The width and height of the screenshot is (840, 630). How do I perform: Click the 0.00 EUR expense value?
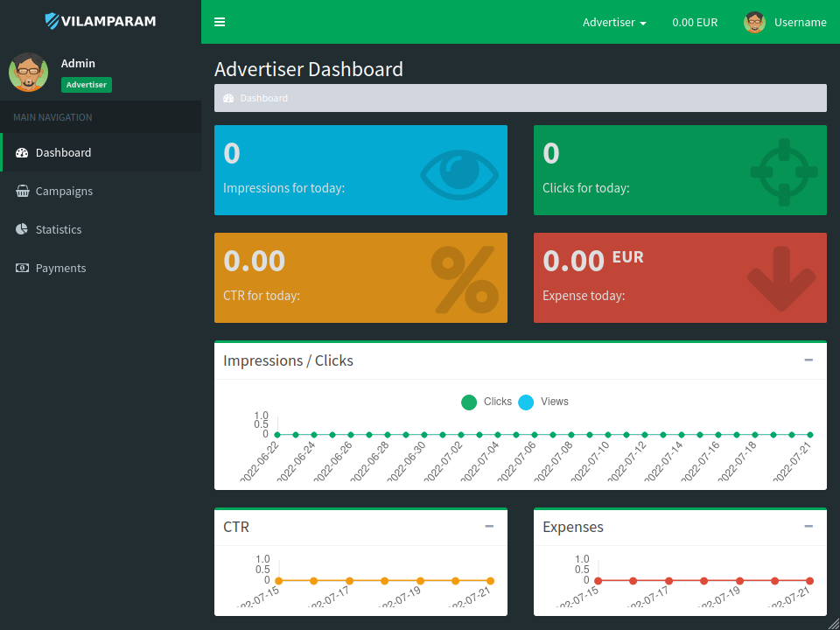click(593, 261)
